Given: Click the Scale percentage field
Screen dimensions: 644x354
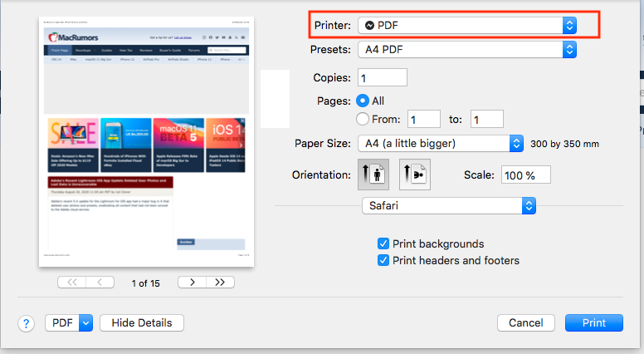Looking at the screenshot, I should tap(525, 175).
